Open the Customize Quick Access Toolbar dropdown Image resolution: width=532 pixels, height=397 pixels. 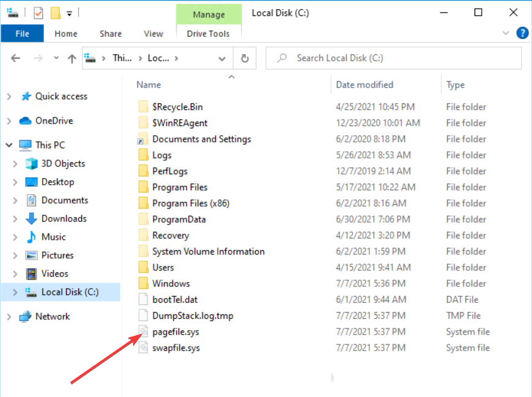(x=69, y=13)
